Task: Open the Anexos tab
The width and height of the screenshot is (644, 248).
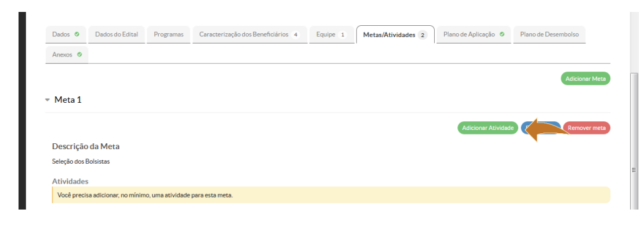Action: tap(67, 54)
